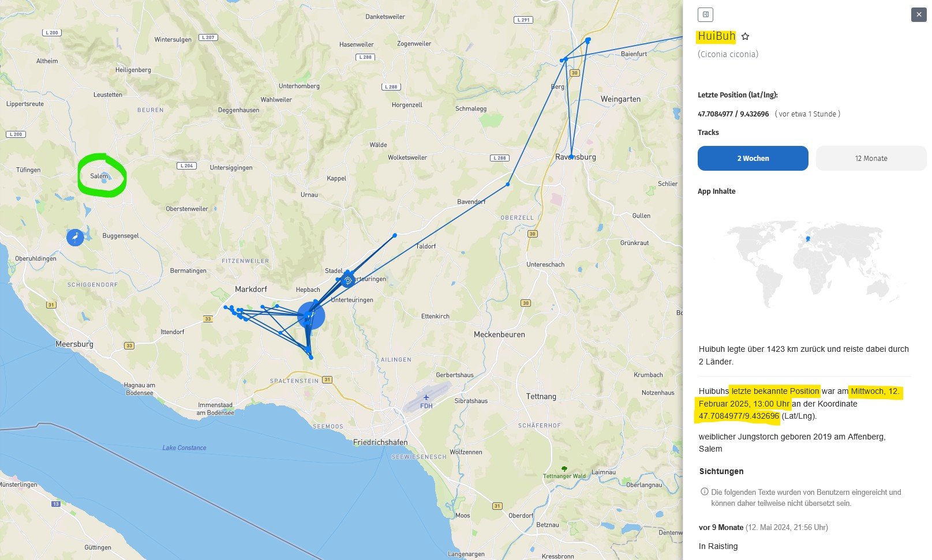Click the HuiBuh name heading
The height and width of the screenshot is (560, 932).
(x=716, y=36)
